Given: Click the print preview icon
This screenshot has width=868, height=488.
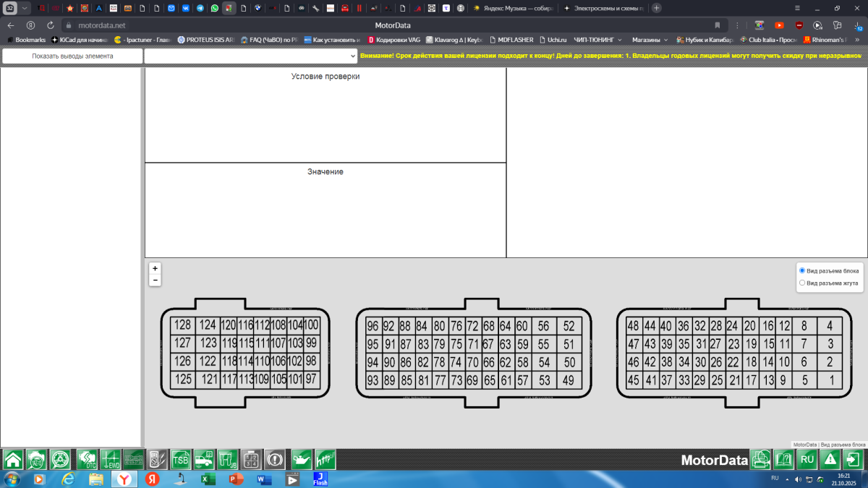Looking at the screenshot, I should tap(761, 459).
